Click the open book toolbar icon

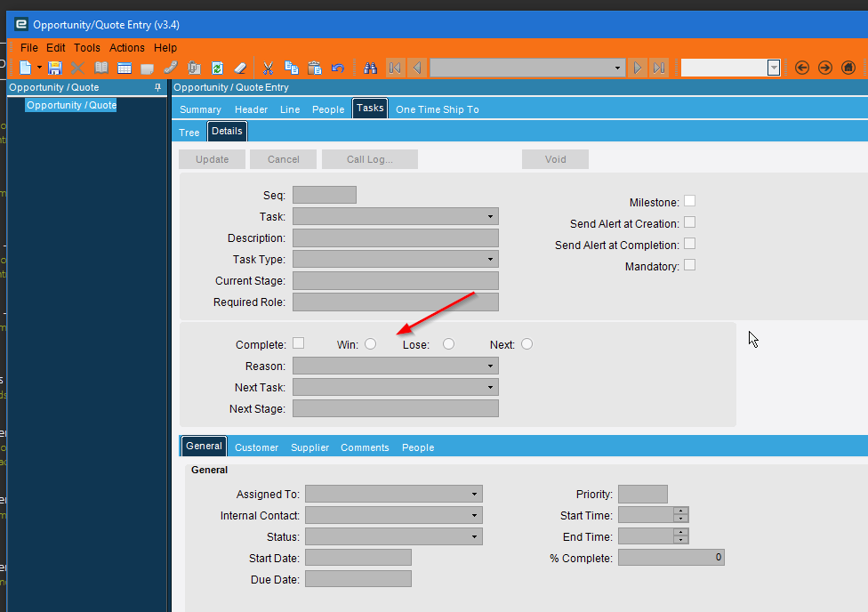coord(100,68)
